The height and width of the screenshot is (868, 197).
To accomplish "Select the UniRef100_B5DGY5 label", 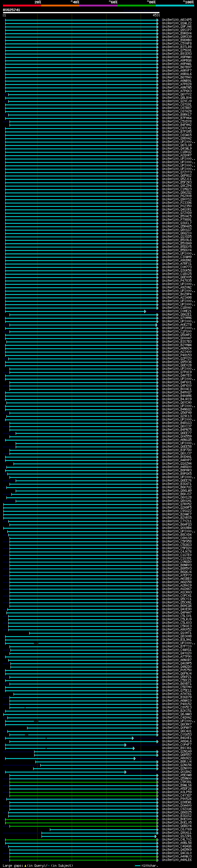I will tap(177, 247).
